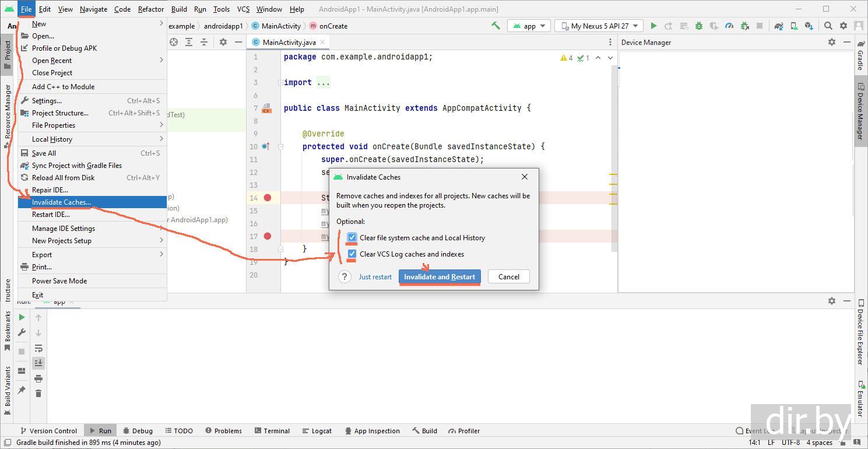Click the help question mark in dialog
Image resolution: width=868 pixels, height=449 pixels.
click(345, 277)
